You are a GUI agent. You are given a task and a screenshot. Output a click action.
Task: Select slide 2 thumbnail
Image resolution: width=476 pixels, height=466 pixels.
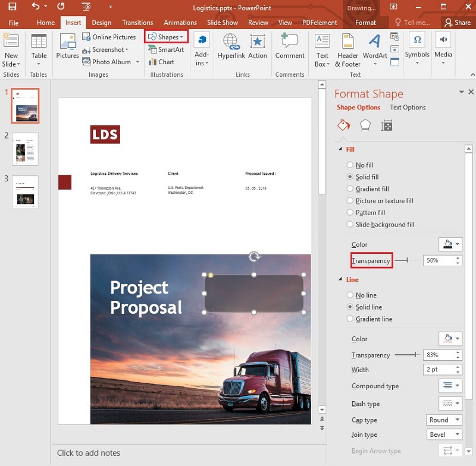25,149
